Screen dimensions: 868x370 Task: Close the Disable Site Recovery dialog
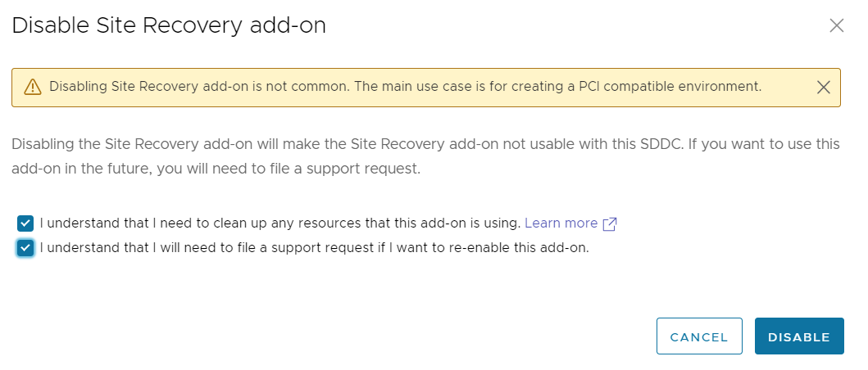[x=836, y=25]
